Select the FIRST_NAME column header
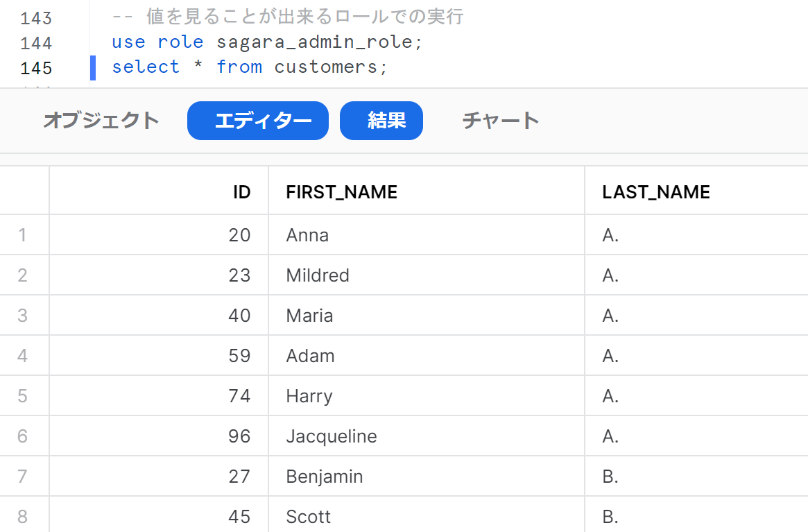 341,191
